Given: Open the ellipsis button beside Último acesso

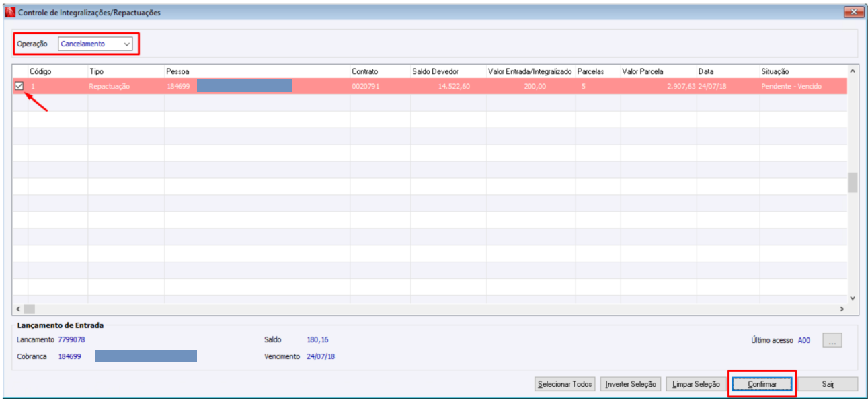Looking at the screenshot, I should (832, 341).
